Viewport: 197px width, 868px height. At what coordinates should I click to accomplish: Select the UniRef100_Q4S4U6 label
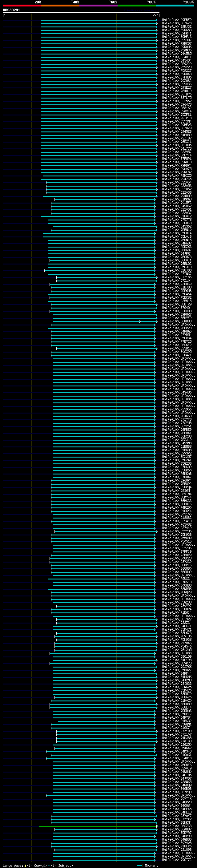click(176, 392)
